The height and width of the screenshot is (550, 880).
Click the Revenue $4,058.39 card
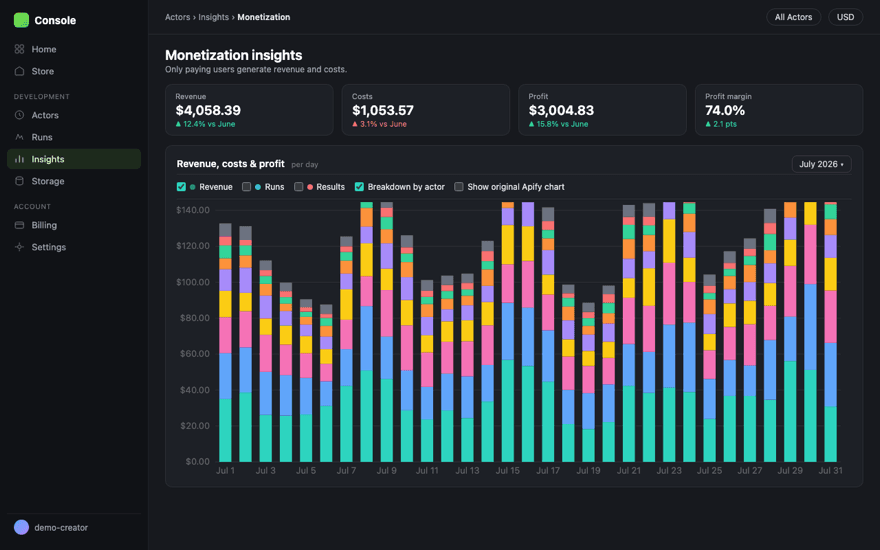(249, 110)
